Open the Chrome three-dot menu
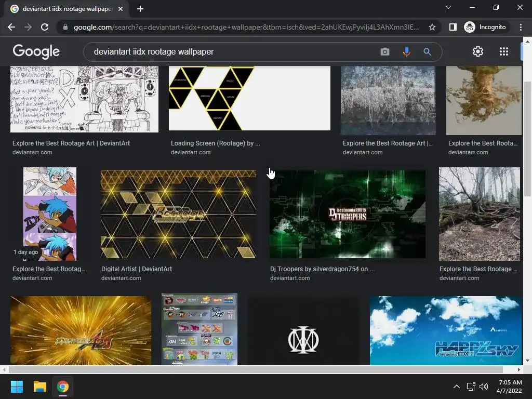Screen dimensions: 532x399 point(521,27)
